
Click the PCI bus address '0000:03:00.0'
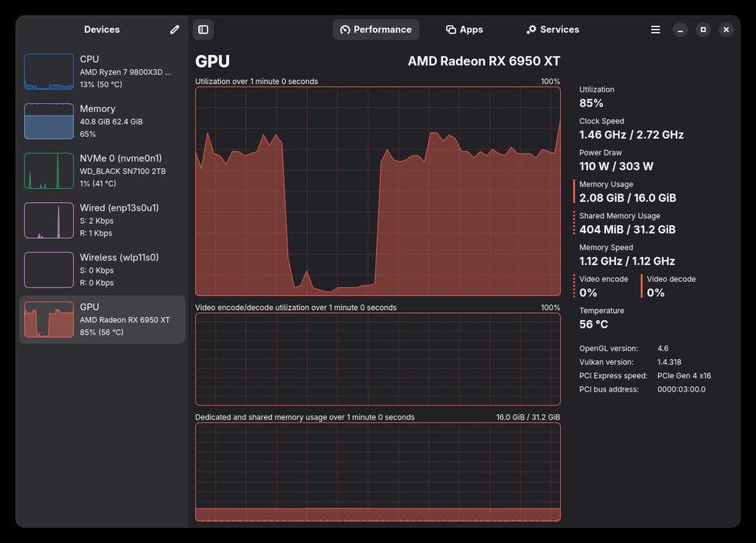[681, 389]
